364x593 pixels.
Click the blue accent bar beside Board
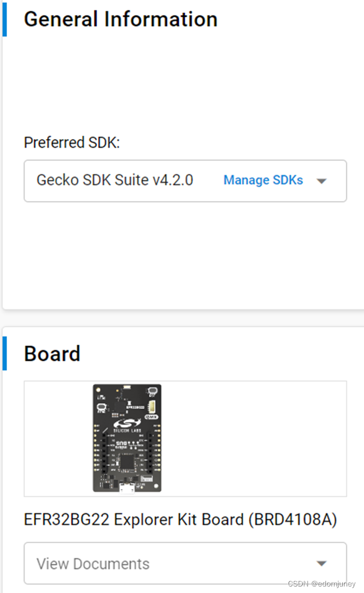[5, 353]
